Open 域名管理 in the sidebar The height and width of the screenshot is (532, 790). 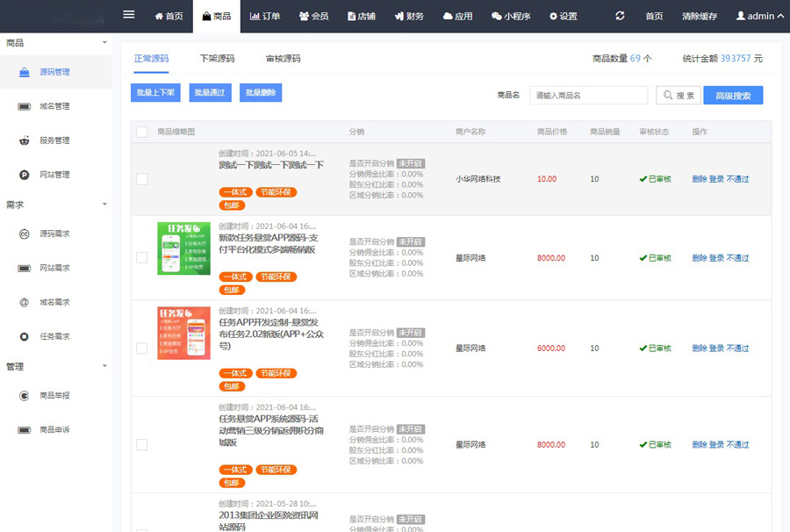click(x=54, y=106)
